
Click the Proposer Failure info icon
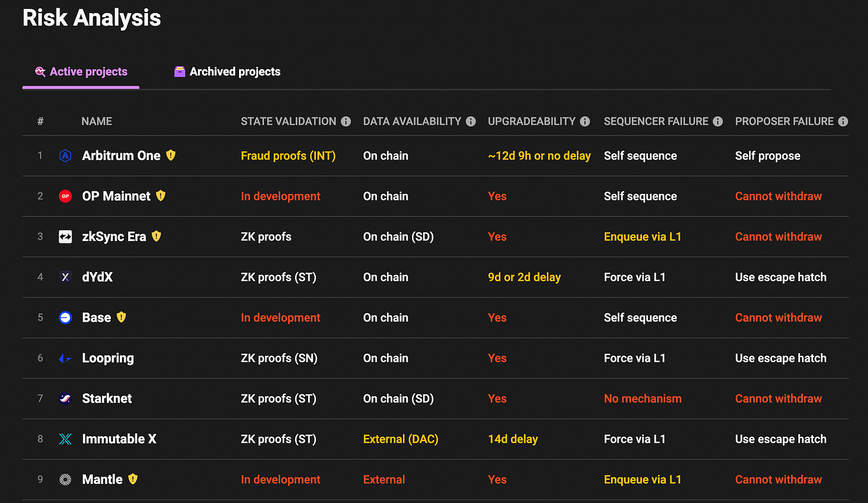tap(843, 121)
